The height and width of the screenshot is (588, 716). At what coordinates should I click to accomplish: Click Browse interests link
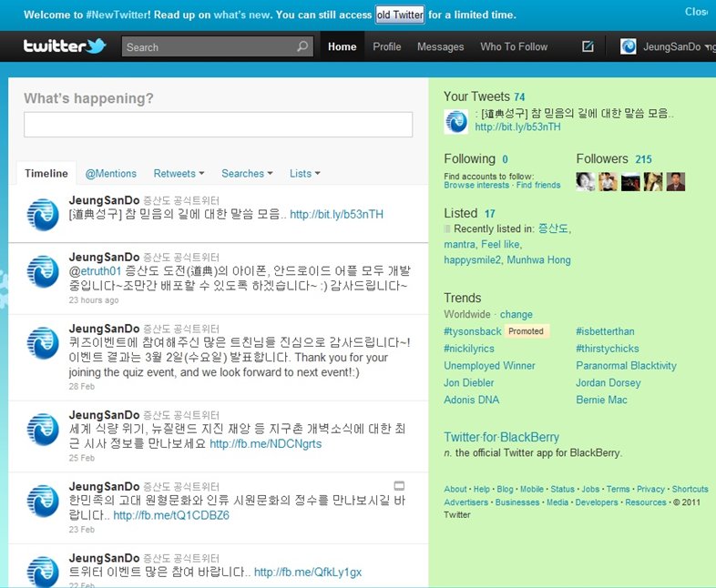(476, 185)
